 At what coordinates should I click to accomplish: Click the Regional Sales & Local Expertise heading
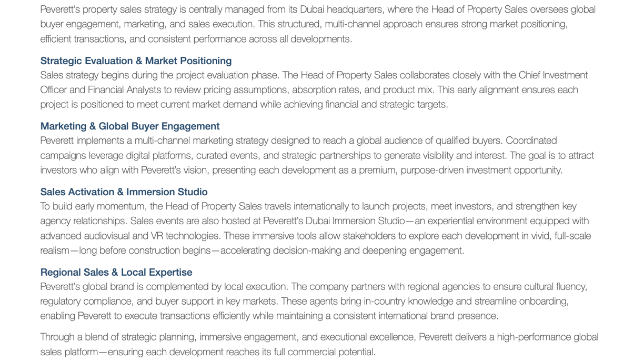coord(116,272)
